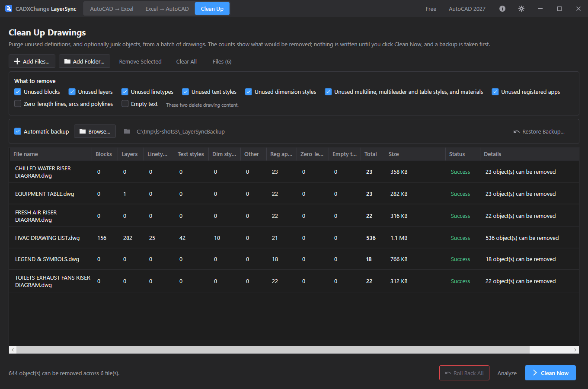
Task: Click the Files (6) counter label
Action: (x=222, y=61)
